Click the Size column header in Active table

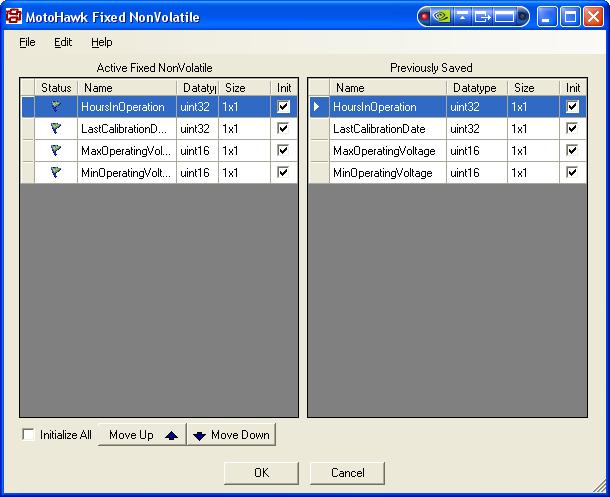(244, 88)
